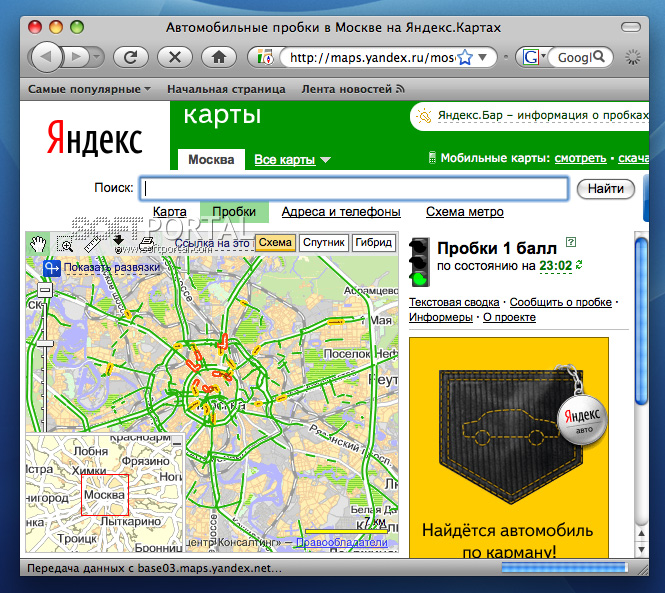
Task: Click the смотреть mobile maps link
Action: tap(580, 158)
